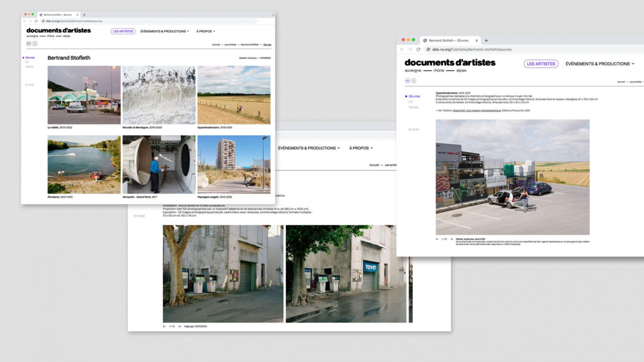Open Hyperlendemains series thumbnail in left window
Viewport: 644px width, 362px height.
pyautogui.click(x=234, y=95)
